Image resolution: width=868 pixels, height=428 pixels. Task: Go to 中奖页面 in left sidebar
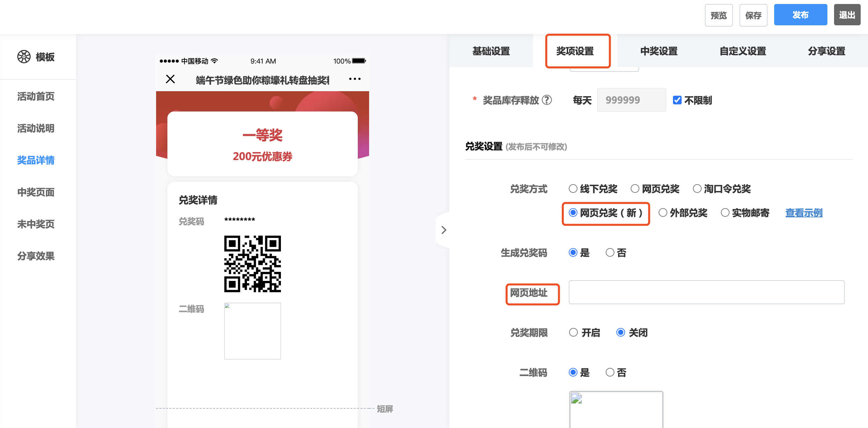(x=36, y=192)
